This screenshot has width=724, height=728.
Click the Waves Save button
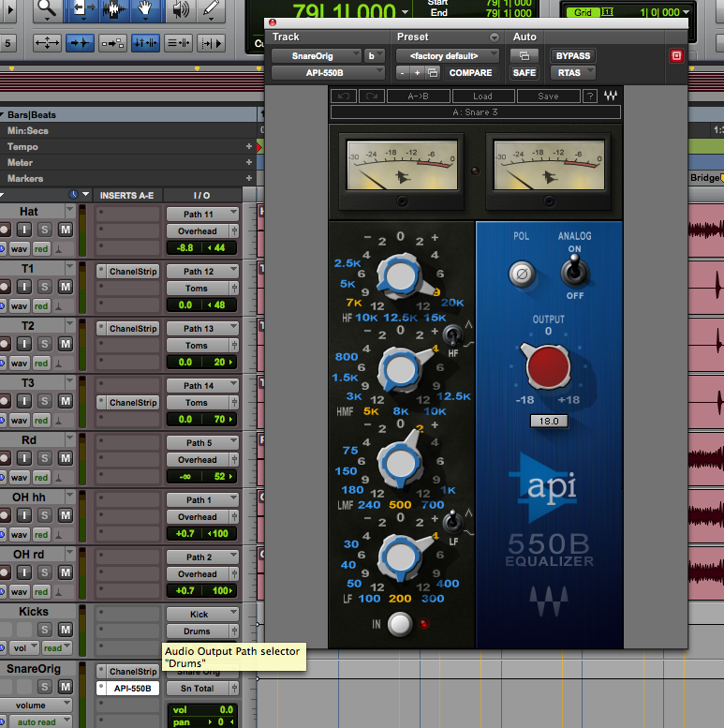point(548,97)
